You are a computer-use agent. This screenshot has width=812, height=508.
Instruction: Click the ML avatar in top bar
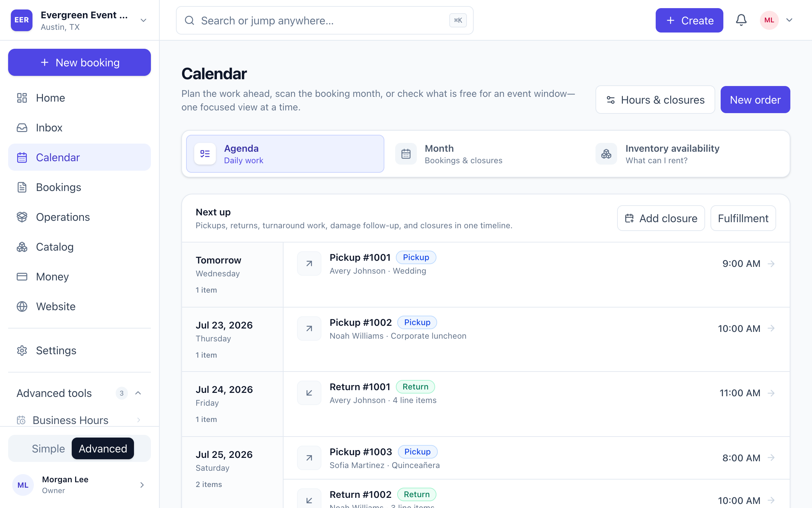[x=769, y=20]
